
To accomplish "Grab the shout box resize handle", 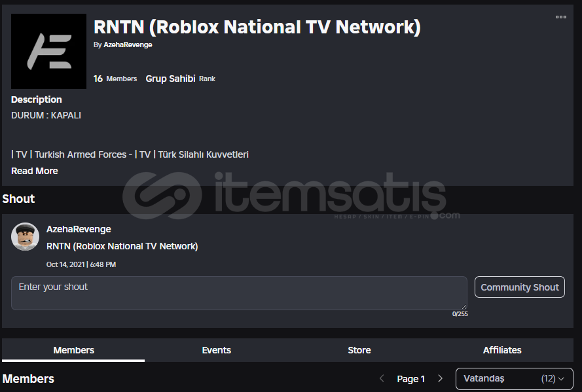I will [464, 307].
